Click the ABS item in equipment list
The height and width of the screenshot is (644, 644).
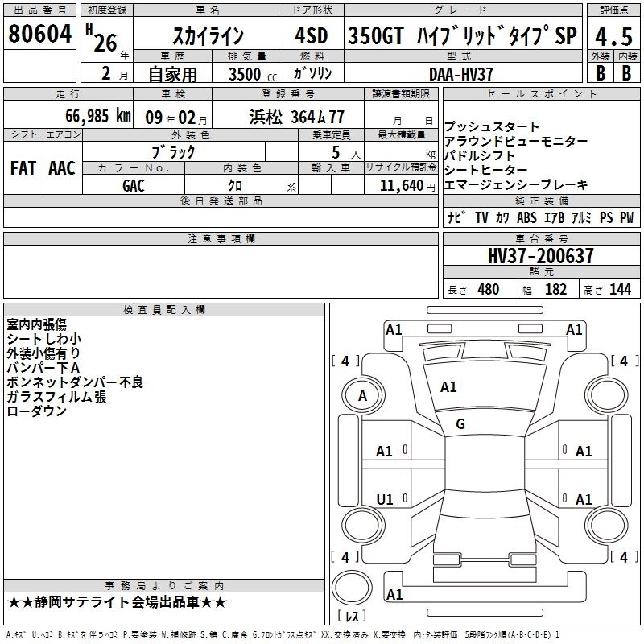pyautogui.click(x=526, y=217)
